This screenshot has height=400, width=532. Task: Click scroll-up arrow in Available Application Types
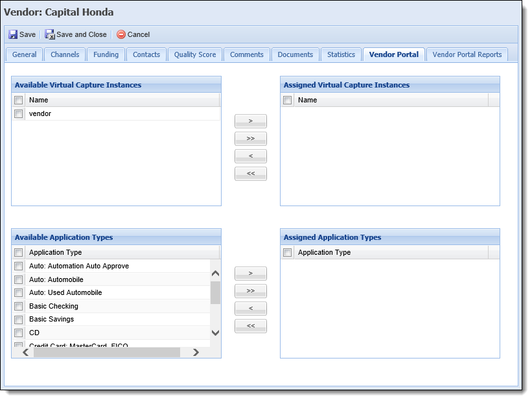(215, 274)
